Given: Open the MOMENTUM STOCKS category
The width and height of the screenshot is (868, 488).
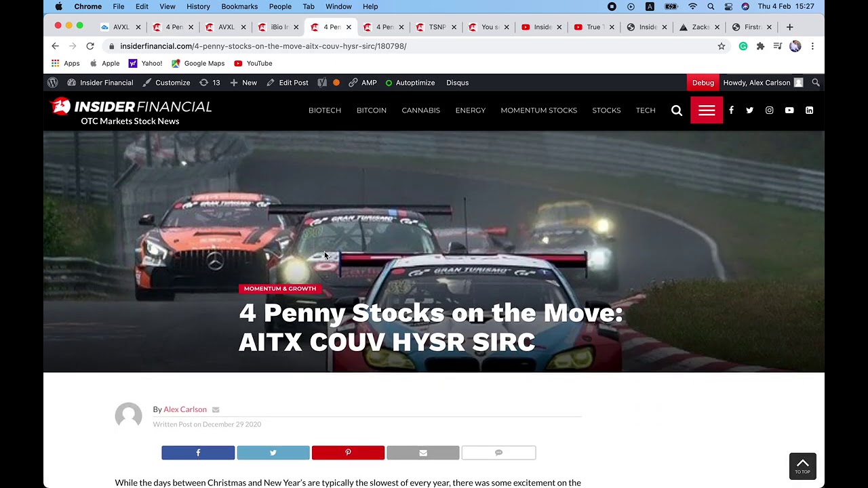Looking at the screenshot, I should tap(539, 110).
